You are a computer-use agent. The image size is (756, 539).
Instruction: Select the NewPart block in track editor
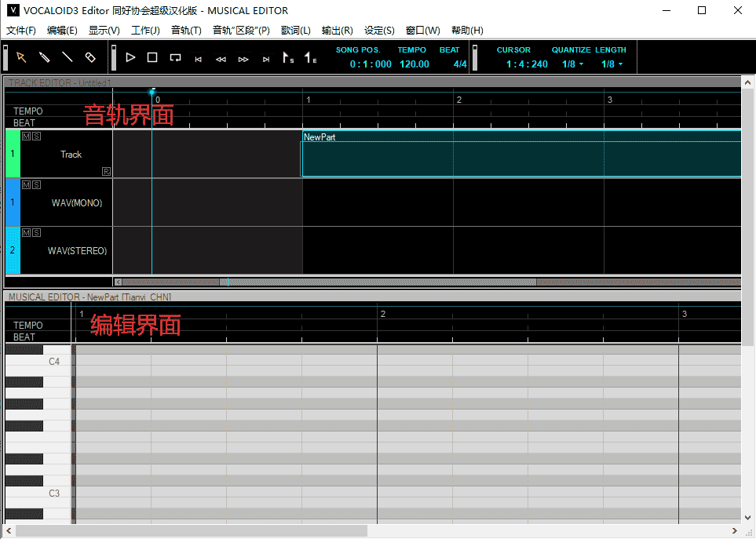518,158
